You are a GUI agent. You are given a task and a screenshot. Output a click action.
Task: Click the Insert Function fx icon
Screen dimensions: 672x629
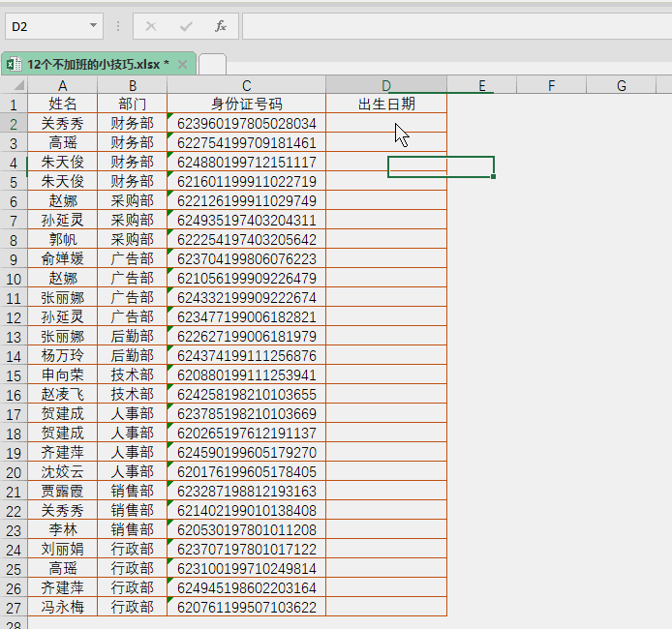pyautogui.click(x=220, y=26)
